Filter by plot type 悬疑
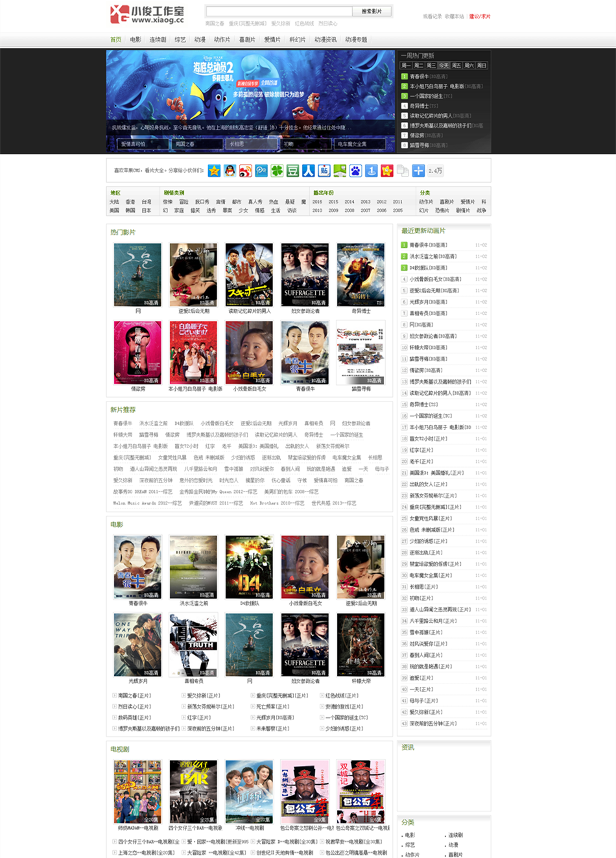This screenshot has width=616, height=858. point(290,202)
